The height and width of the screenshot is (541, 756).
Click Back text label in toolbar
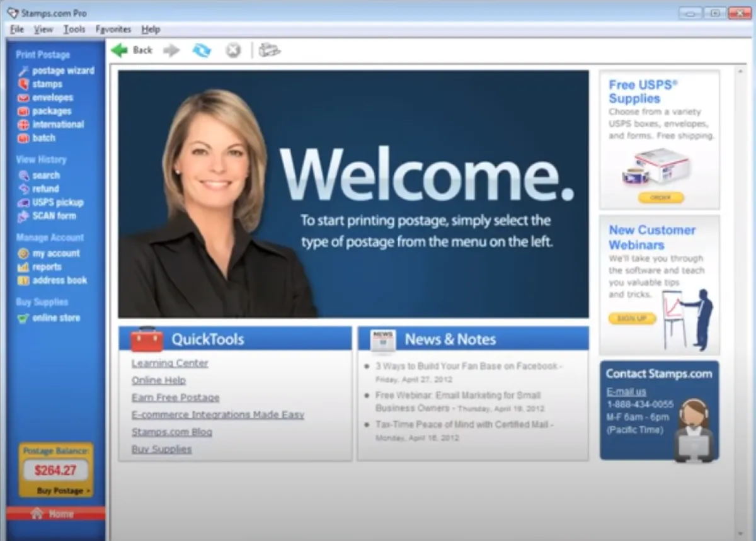coord(142,50)
